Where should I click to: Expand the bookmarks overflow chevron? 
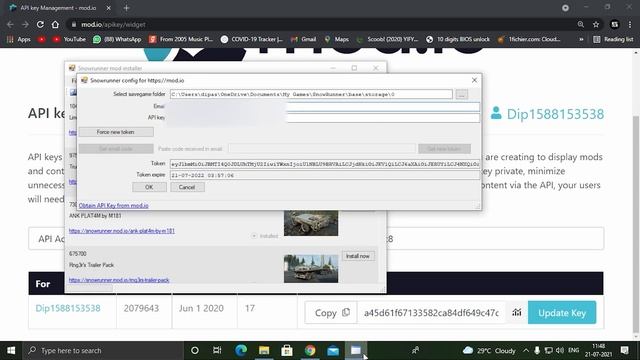click(581, 39)
